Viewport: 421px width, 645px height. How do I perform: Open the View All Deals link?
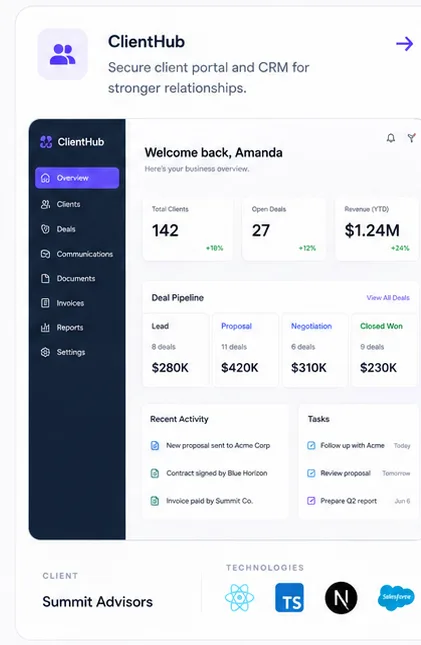point(388,298)
